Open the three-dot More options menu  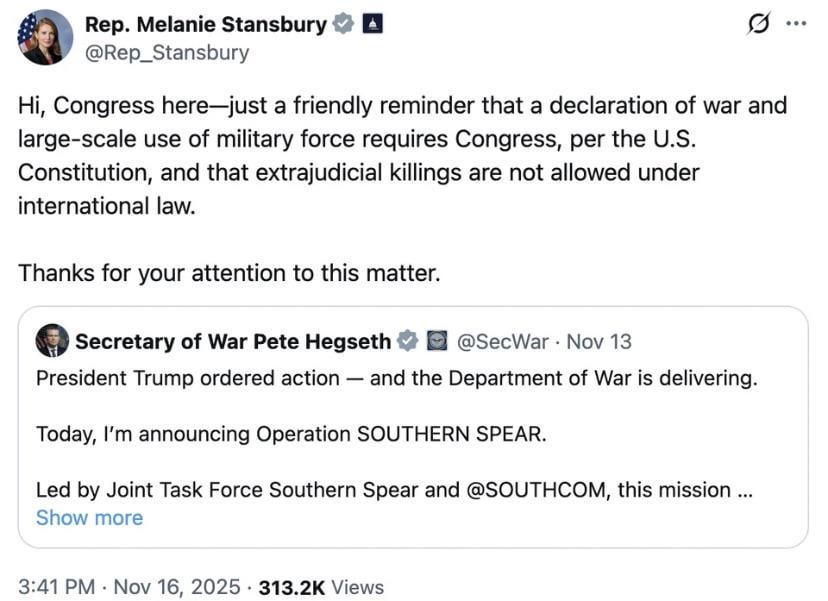click(x=796, y=24)
